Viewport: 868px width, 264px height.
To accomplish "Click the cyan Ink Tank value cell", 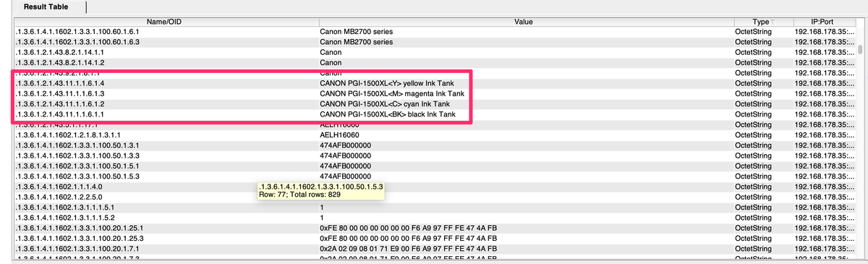I will [x=384, y=104].
